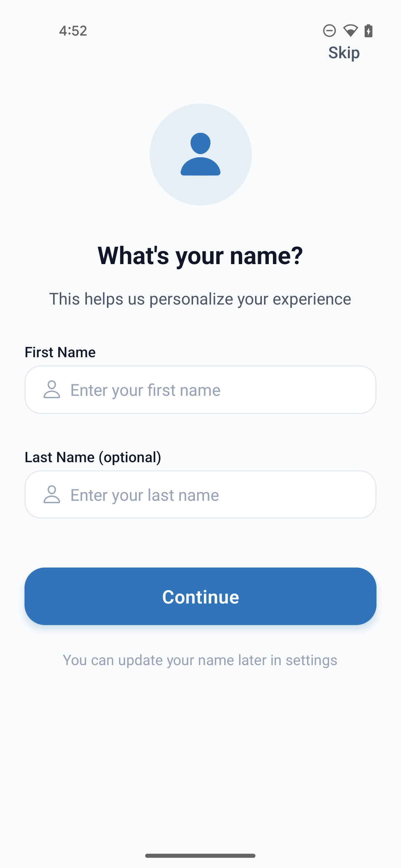Tap the 'This helps us personalize' subtitle

(200, 299)
